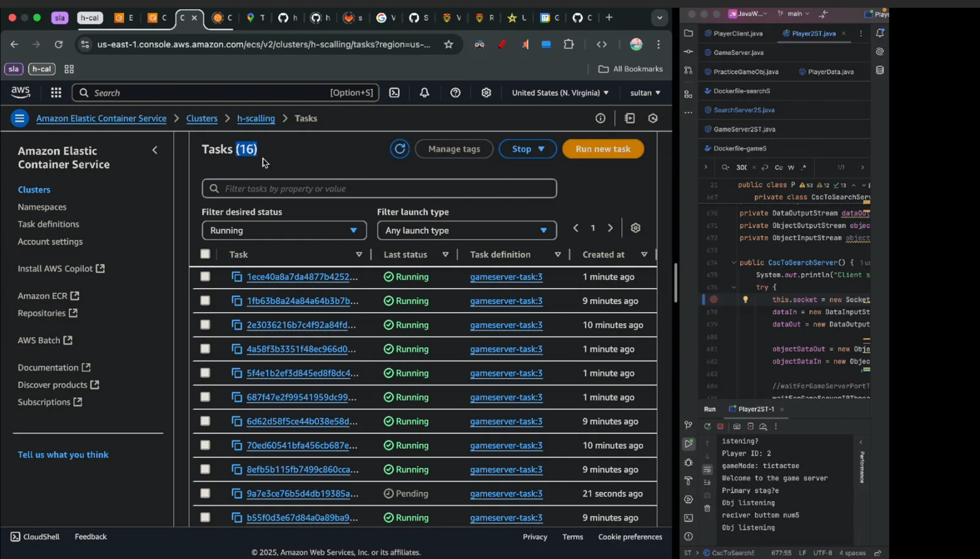Toggle the ECS navigation hamburger menu
The width and height of the screenshot is (980, 559).
coord(20,118)
